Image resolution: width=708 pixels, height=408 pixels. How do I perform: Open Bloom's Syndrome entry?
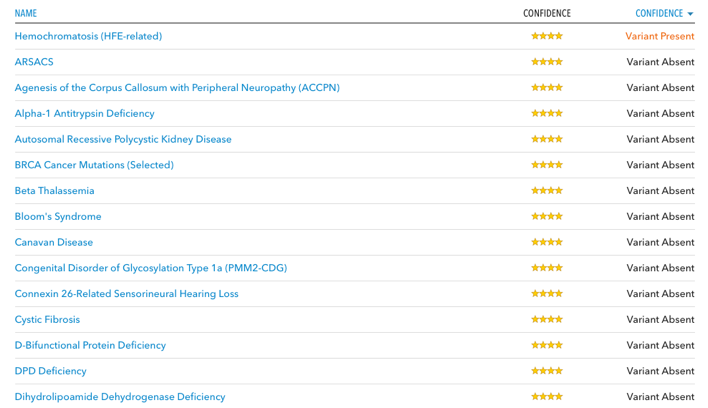click(x=58, y=216)
